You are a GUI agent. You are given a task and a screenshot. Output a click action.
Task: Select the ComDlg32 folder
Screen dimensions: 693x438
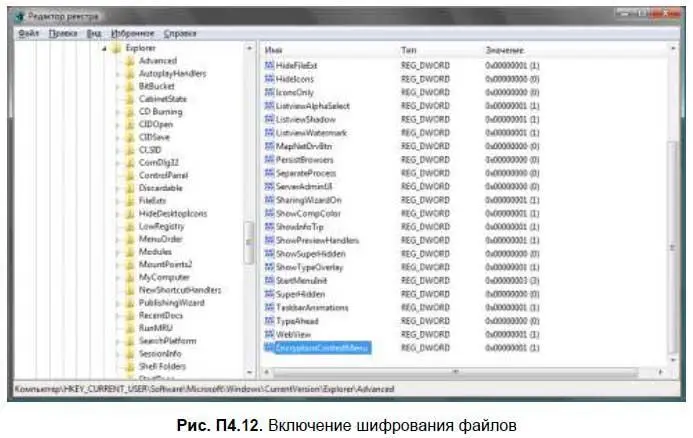(x=159, y=163)
